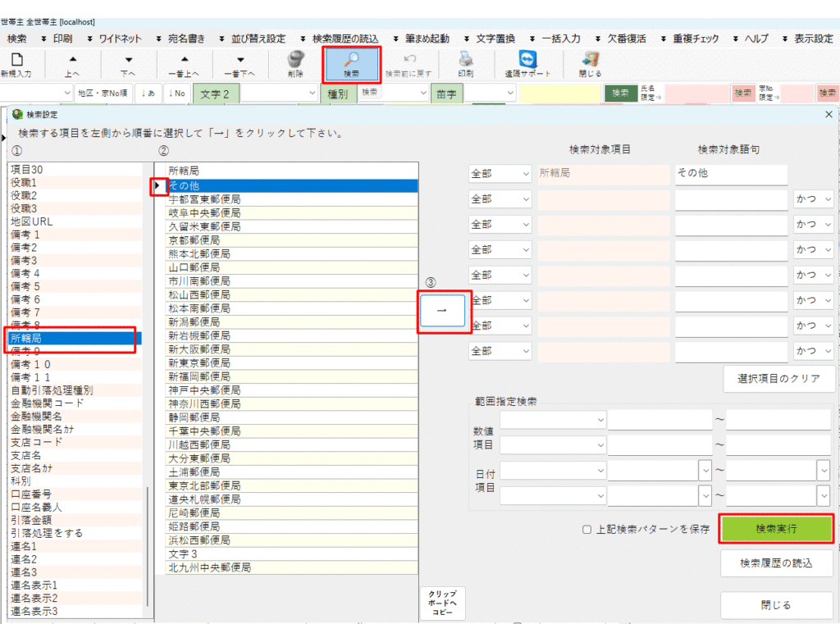This screenshot has height=624, width=840.
Task: Click the green 検索実行 button
Action: (x=777, y=529)
